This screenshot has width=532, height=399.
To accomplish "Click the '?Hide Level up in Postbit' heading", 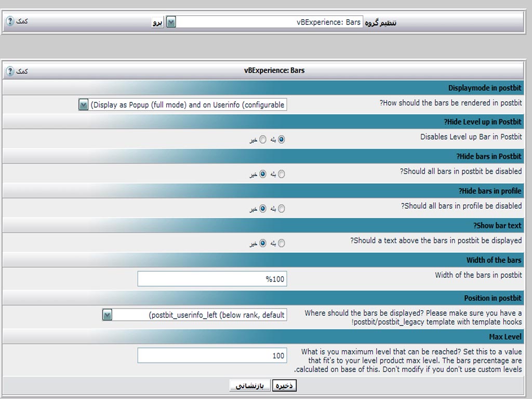I will (x=483, y=122).
